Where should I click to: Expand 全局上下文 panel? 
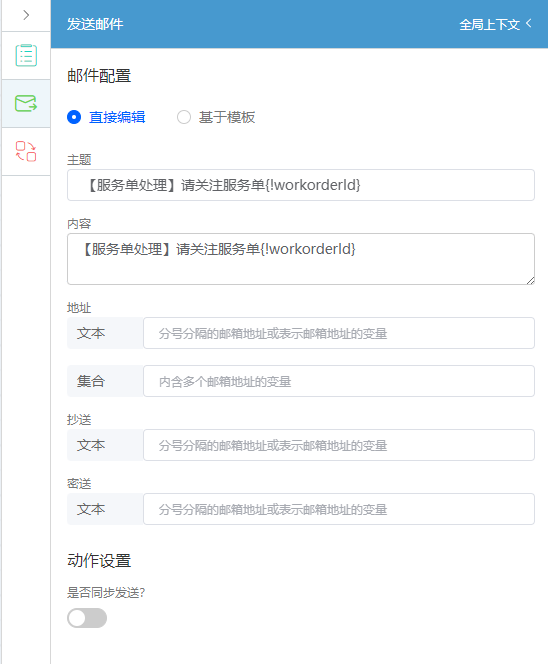(490, 25)
